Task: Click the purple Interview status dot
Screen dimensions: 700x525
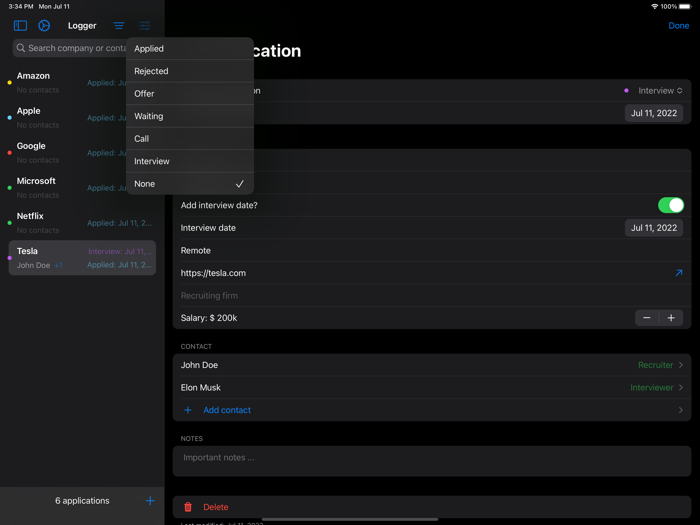Action: (626, 91)
